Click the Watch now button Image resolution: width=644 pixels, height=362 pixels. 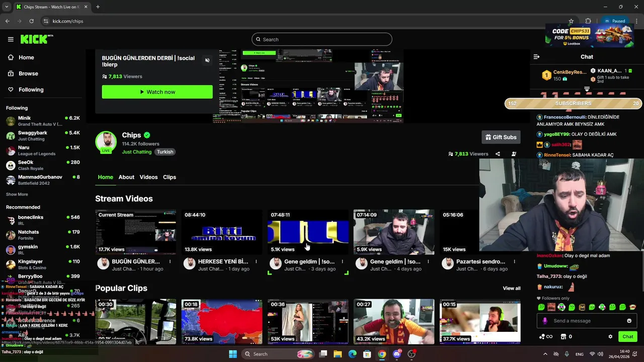click(x=157, y=92)
